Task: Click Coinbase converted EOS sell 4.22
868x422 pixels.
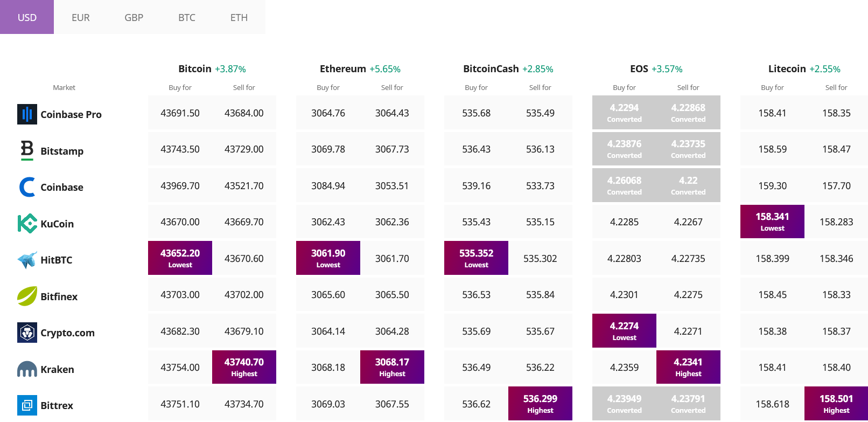Action: point(688,185)
